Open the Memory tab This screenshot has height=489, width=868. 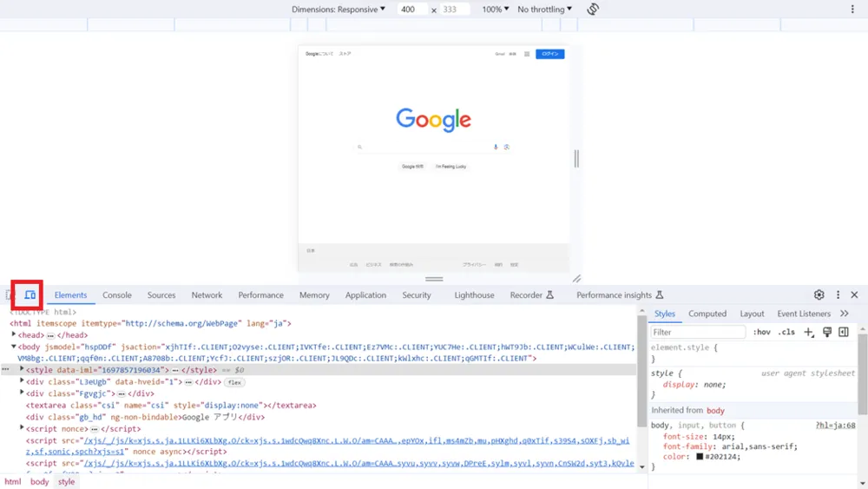[314, 295]
